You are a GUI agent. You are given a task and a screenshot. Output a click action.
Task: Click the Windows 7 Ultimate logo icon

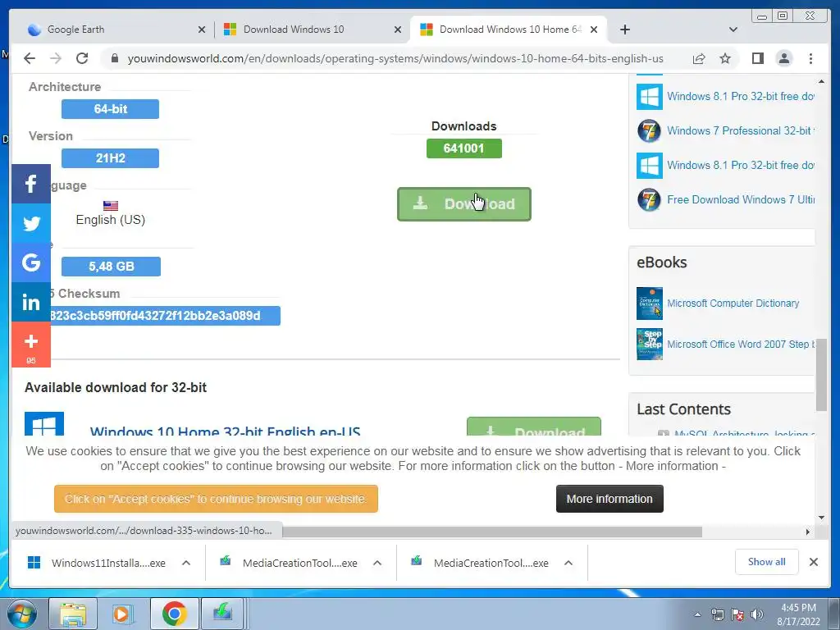[x=650, y=200]
